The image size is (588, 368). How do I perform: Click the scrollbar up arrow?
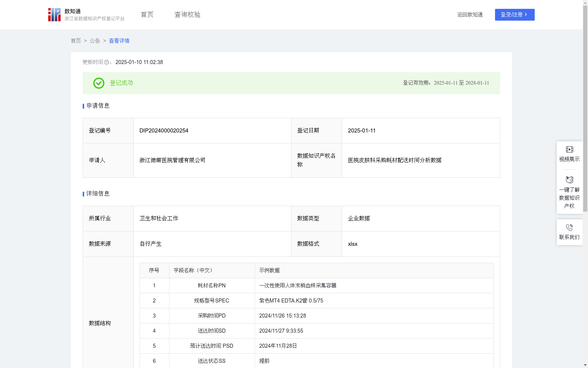585,3
